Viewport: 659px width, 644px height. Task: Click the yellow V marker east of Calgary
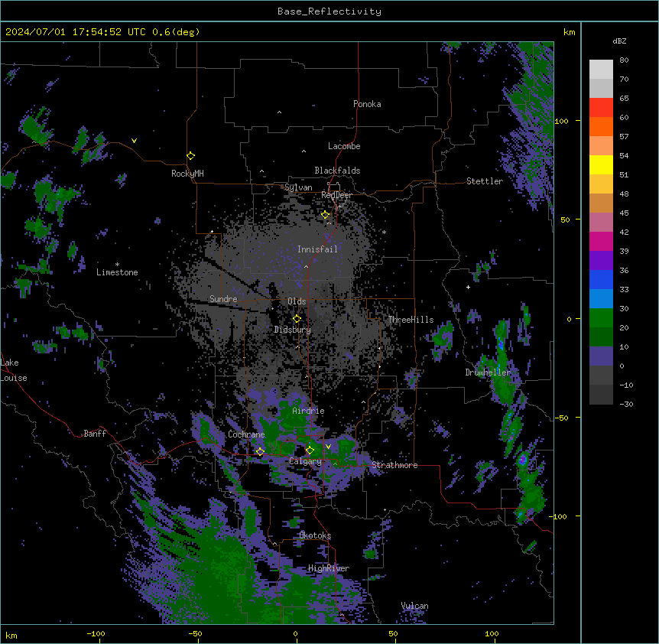point(328,447)
